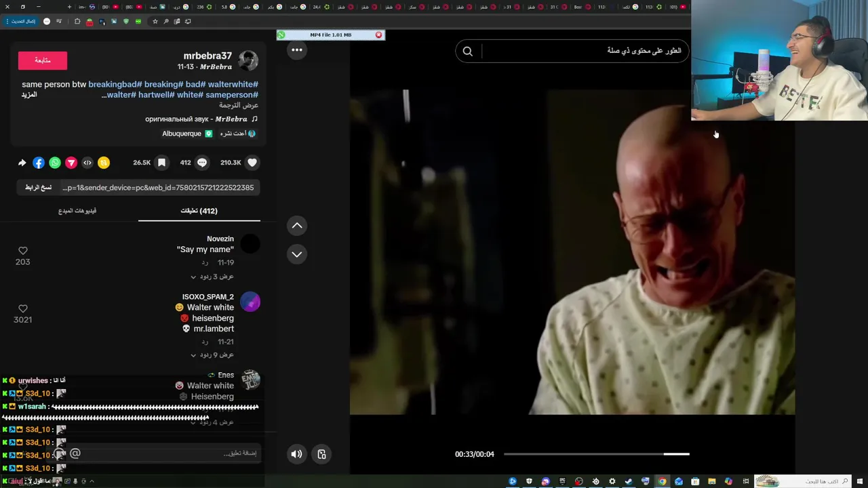The image size is (868, 488).
Task: Reply to ISOXO_SPAM_2's comment with رد
Action: 205,342
